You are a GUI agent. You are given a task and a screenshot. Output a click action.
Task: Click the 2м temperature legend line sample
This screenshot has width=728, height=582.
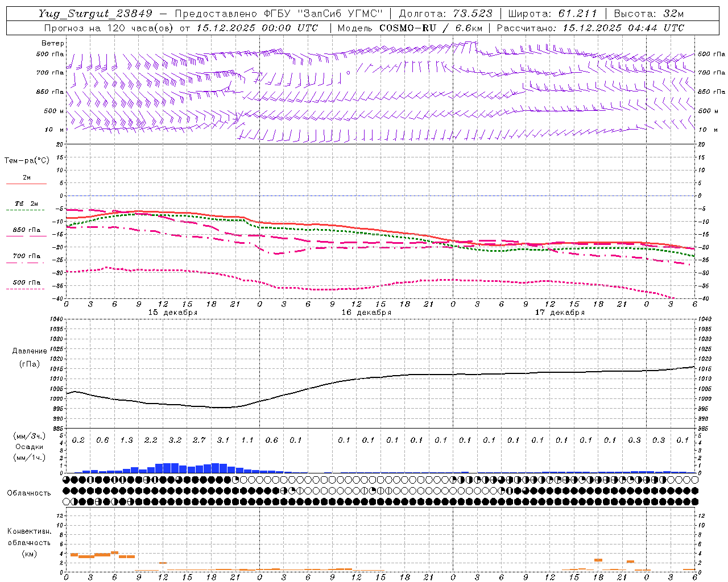(26, 184)
